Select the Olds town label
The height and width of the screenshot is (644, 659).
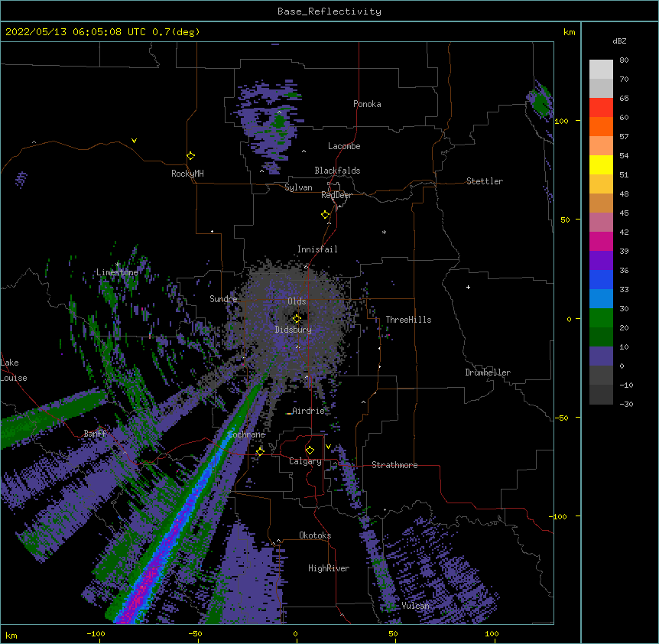pyautogui.click(x=297, y=301)
